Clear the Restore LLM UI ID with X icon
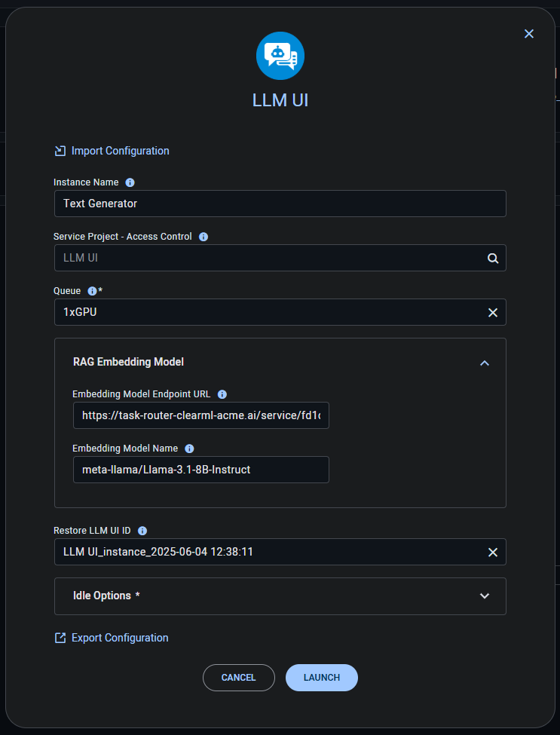The image size is (560, 735). (493, 552)
